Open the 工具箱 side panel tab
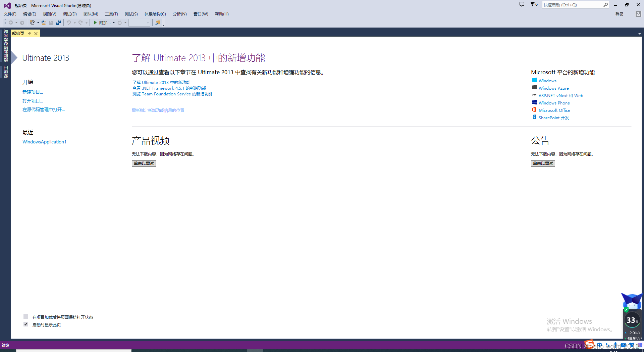This screenshot has width=644, height=352. point(5,72)
